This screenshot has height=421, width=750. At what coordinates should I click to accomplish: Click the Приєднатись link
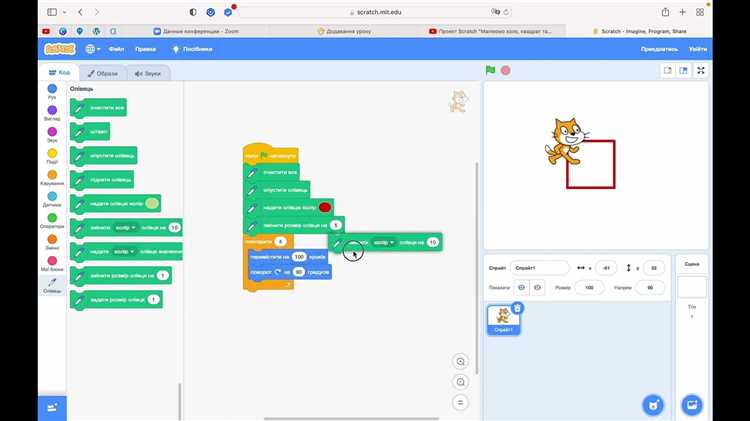point(659,49)
